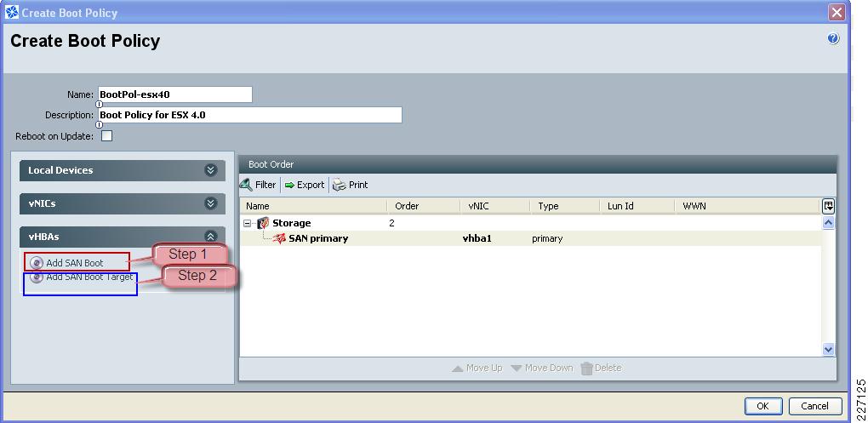The image size is (868, 423).
Task: Click the Add SAN Boot Target disc icon
Action: click(37, 277)
